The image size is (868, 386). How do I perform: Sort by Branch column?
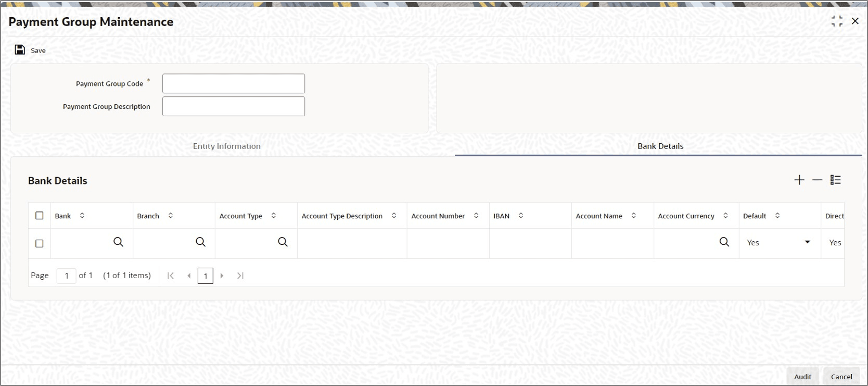pos(171,216)
